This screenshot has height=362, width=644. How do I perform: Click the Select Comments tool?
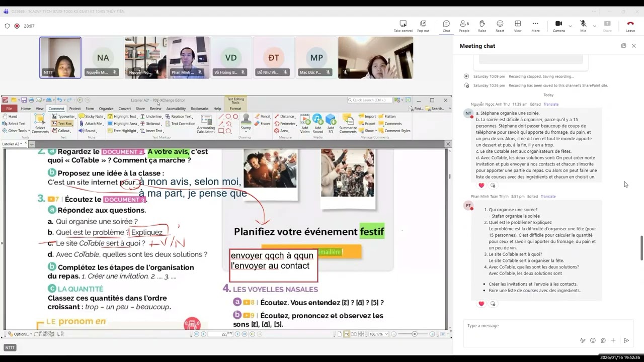click(40, 124)
